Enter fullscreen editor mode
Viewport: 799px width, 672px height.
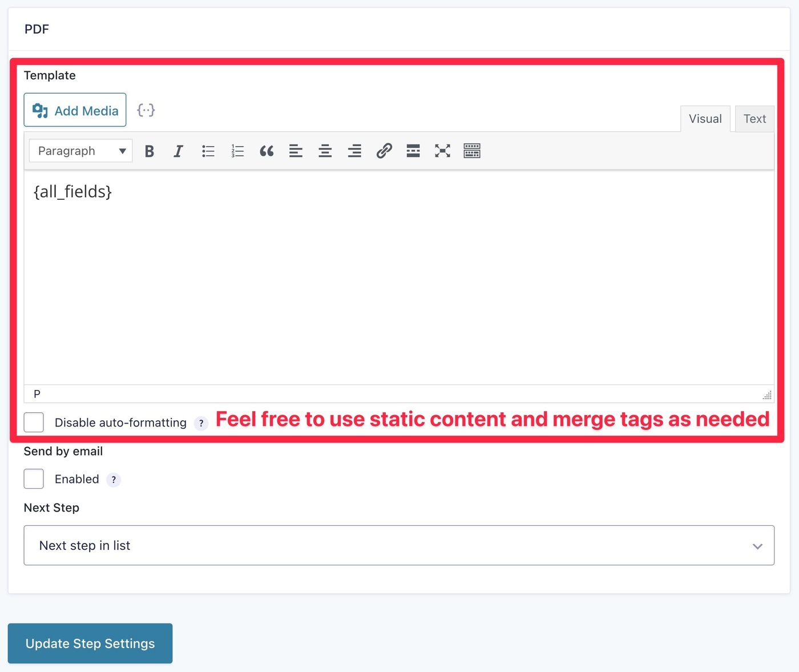pos(442,151)
